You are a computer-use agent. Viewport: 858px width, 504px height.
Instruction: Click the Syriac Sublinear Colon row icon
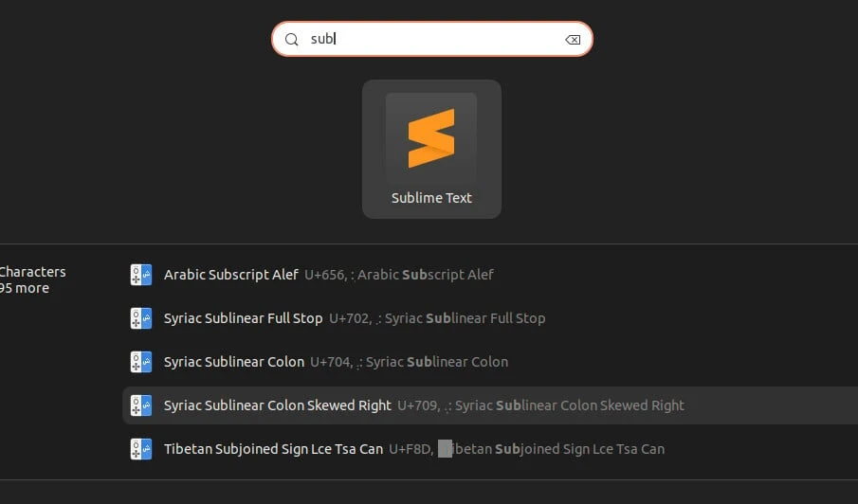pos(141,362)
